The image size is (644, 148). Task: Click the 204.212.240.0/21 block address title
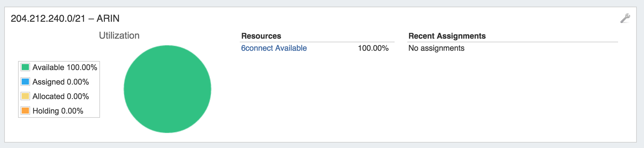[48, 18]
